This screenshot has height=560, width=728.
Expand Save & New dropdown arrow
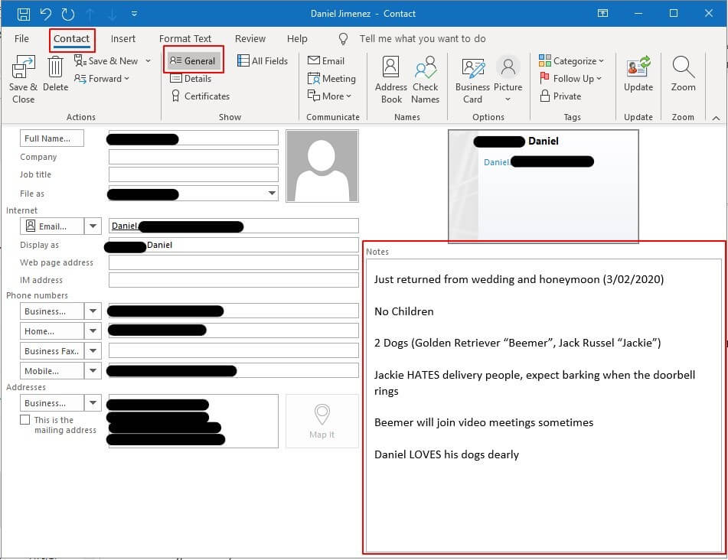(148, 60)
